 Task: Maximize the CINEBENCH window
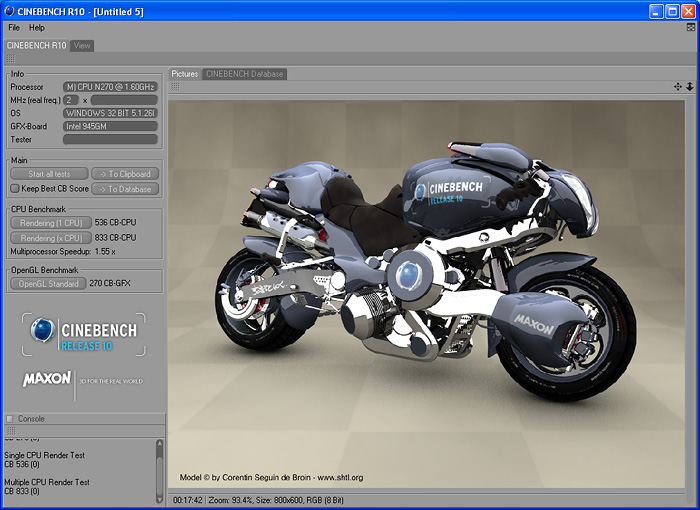(x=672, y=11)
